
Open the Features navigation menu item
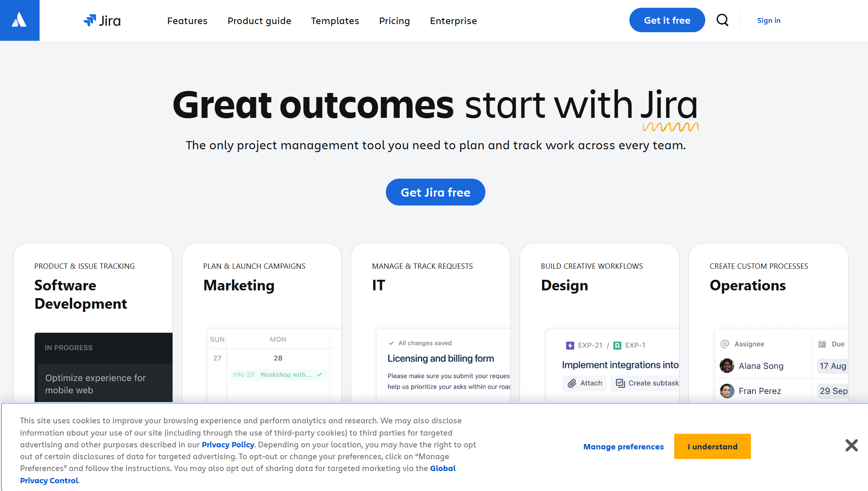pos(186,20)
